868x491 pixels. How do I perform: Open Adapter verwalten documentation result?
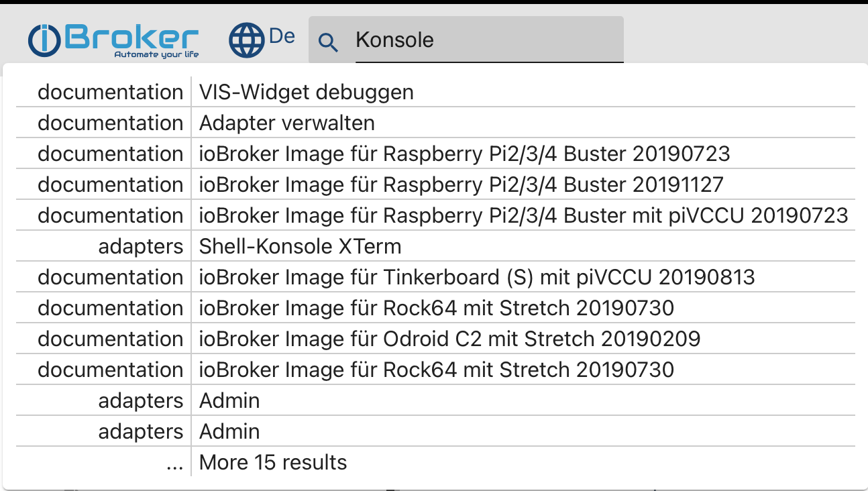(436, 123)
